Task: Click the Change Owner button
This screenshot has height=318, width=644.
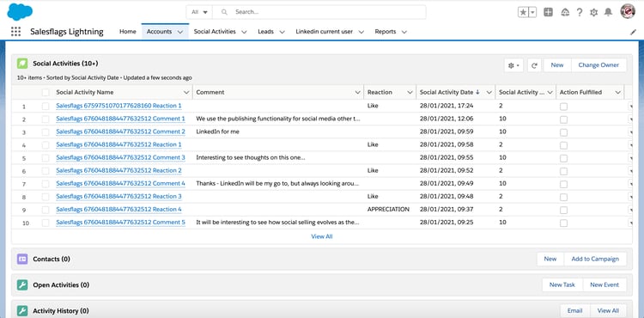Action: click(x=598, y=65)
